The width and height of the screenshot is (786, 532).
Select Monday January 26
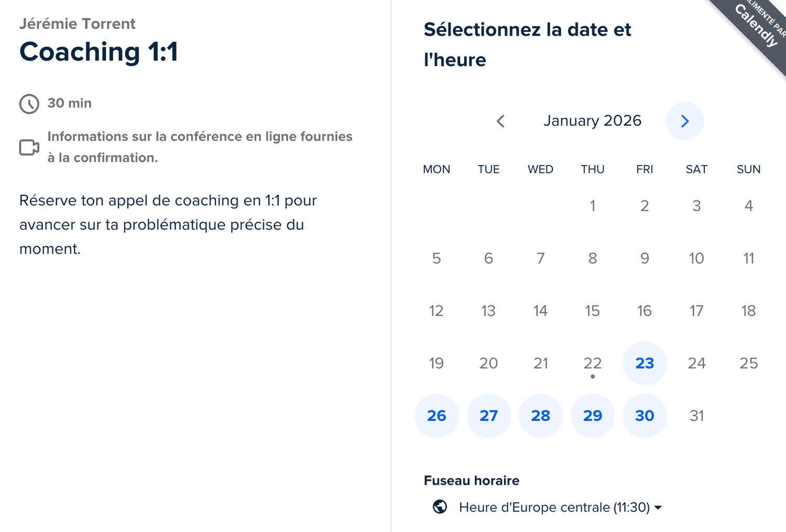pyautogui.click(x=436, y=416)
